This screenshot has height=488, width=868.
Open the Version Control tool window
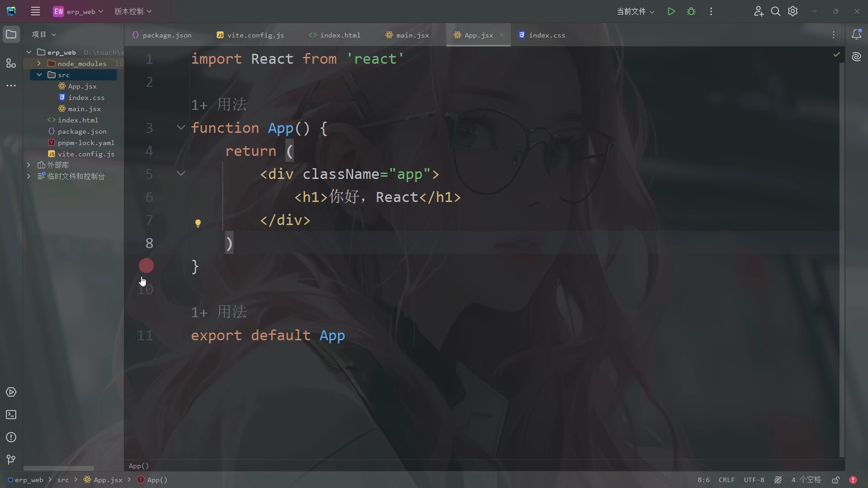coord(11,460)
